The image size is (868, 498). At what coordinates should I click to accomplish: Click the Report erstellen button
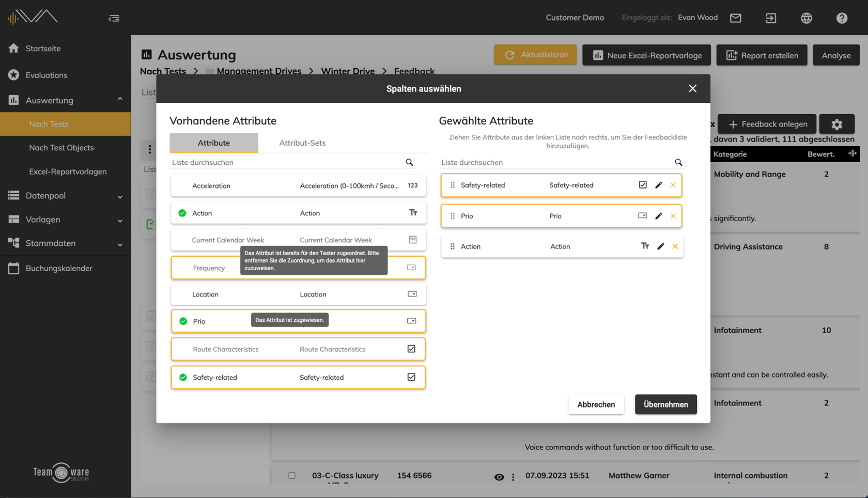click(762, 55)
